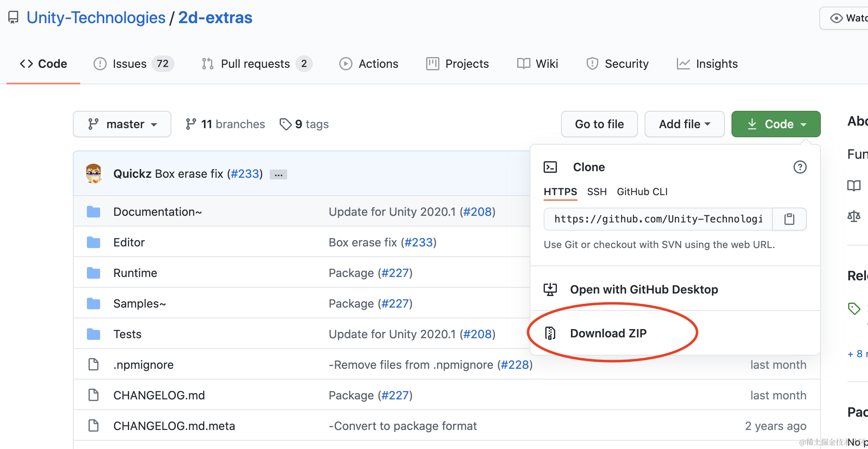Open #208 link in Documentation~ row
Viewport: 868px width, 449px height.
click(477, 212)
